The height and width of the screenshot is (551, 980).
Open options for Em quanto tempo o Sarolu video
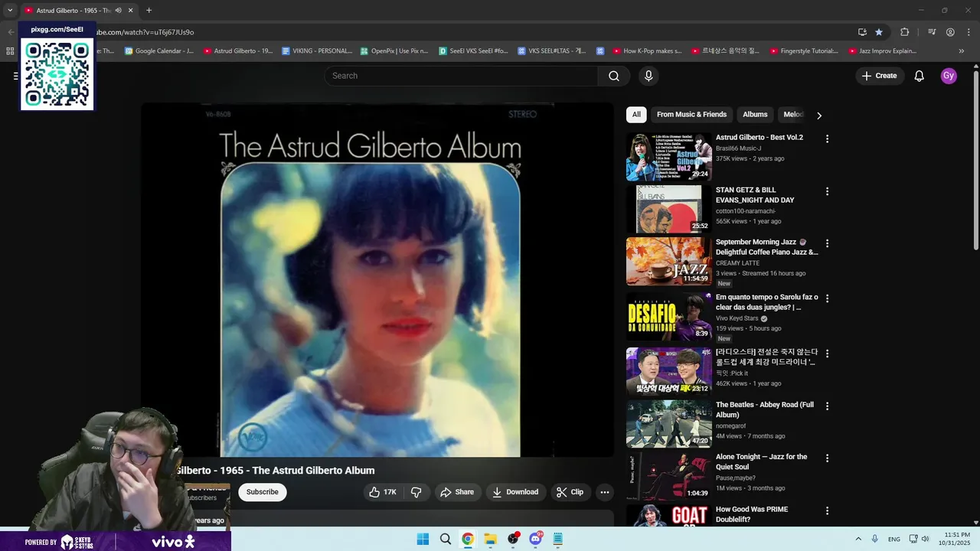[827, 298]
